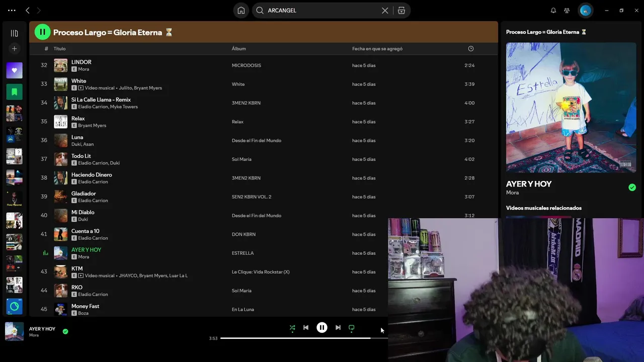
Task: Sort by the Título column header
Action: point(59,49)
